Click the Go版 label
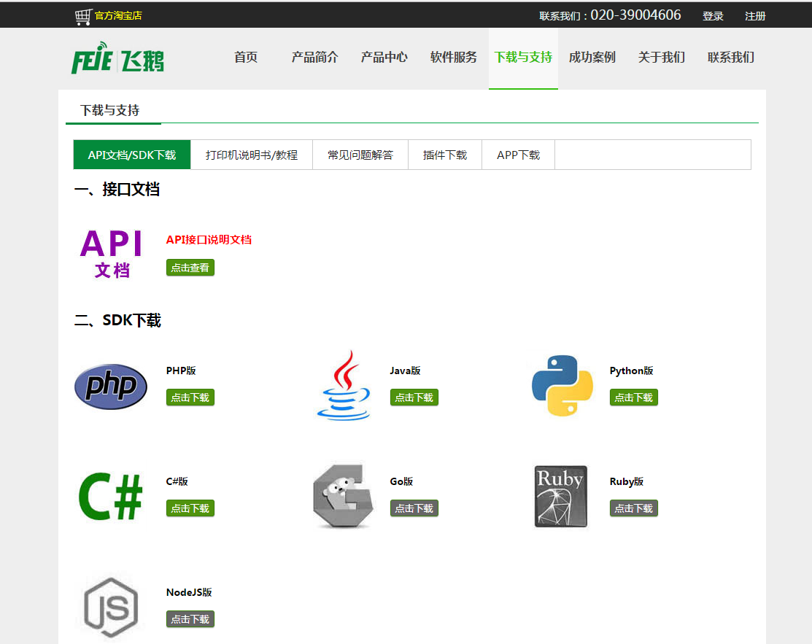 coord(401,481)
